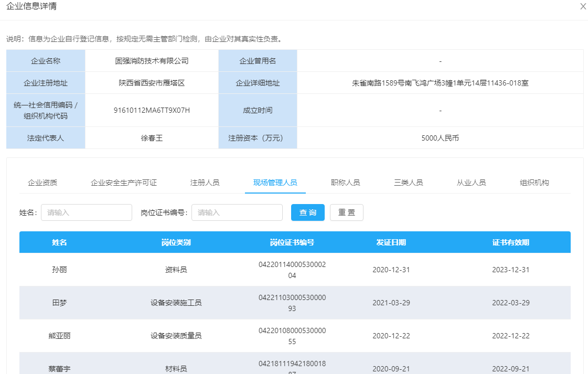Click the 重置 reset button
The width and height of the screenshot is (588, 374).
click(346, 212)
